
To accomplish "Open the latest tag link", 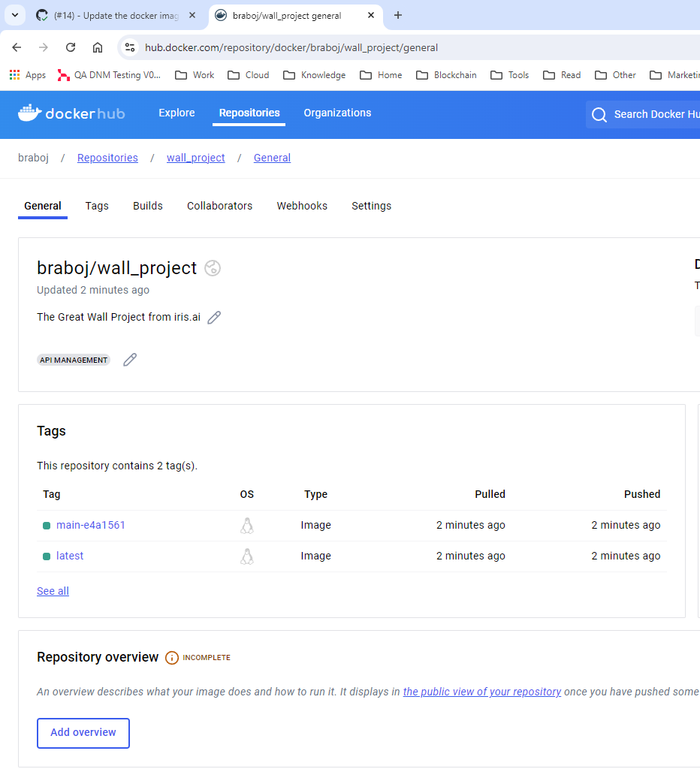I will click(70, 556).
